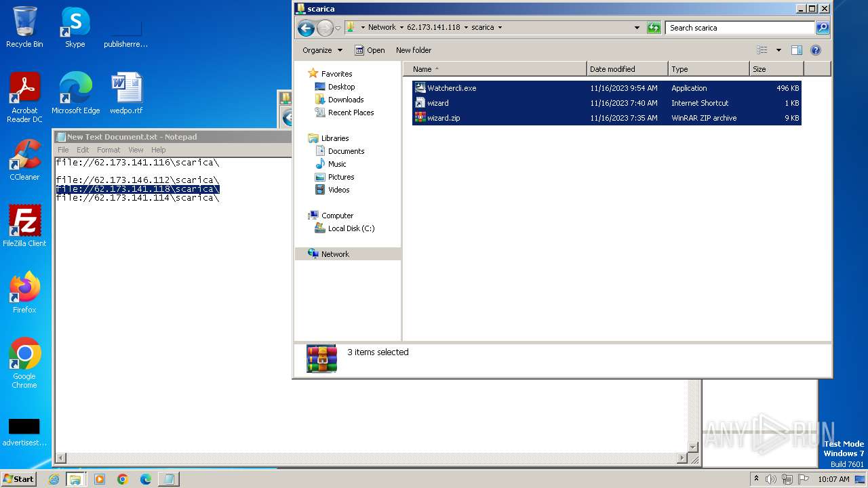This screenshot has height=488, width=868.
Task: Open Notepad View menu
Action: 136,150
